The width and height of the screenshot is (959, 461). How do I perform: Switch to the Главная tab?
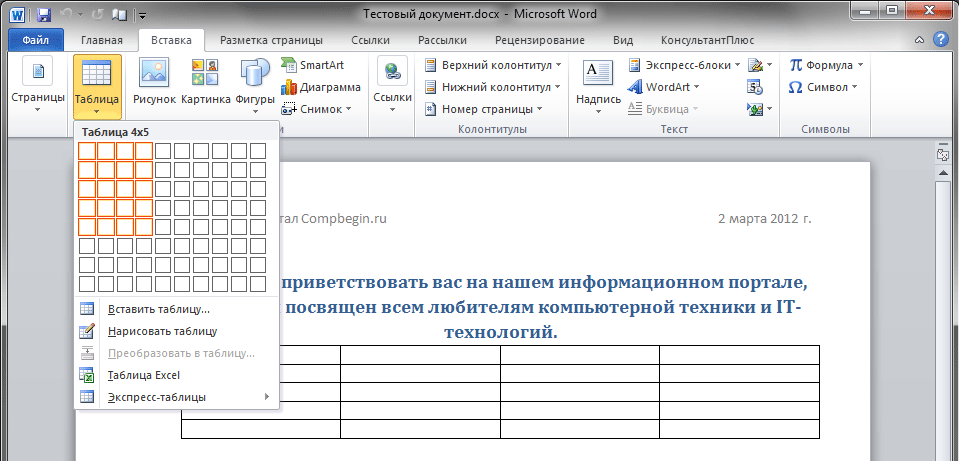click(x=102, y=40)
